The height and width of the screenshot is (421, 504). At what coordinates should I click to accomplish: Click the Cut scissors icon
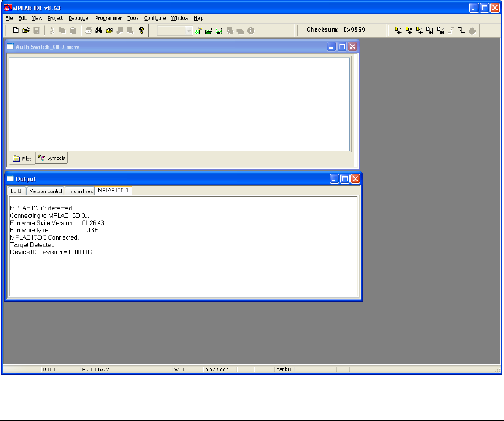pos(52,31)
